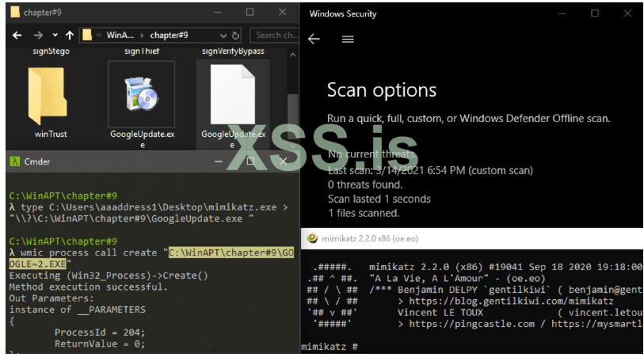The image size is (644, 357).
Task: Select the signThief item label
Action: 142,51
